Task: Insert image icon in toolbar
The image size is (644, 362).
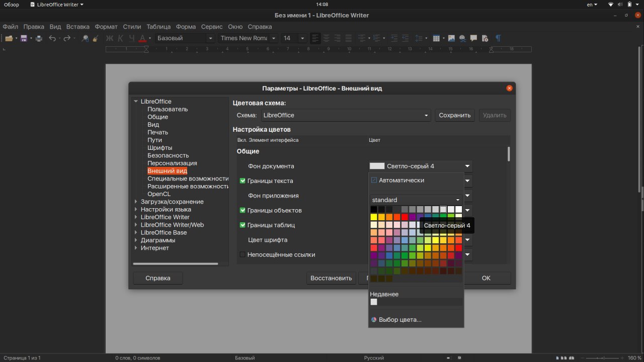Action: [451, 38]
